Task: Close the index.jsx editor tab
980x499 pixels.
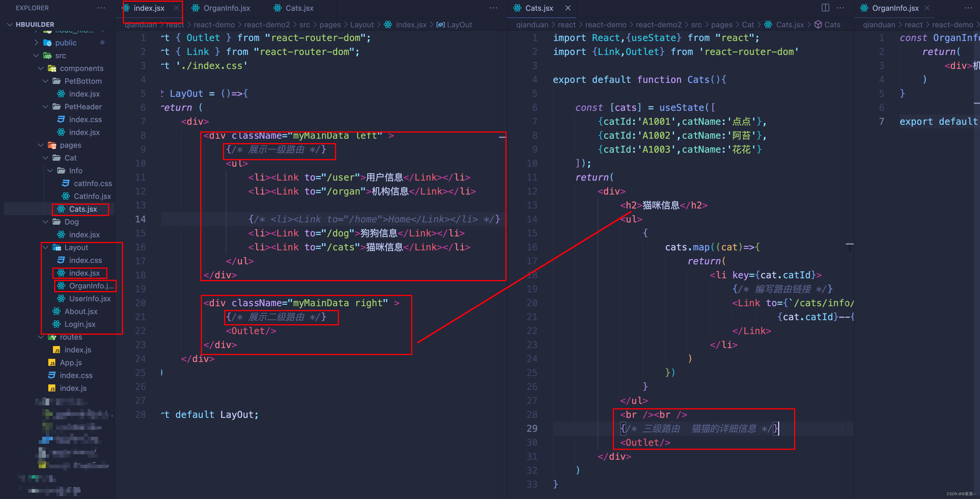Action: [176, 8]
